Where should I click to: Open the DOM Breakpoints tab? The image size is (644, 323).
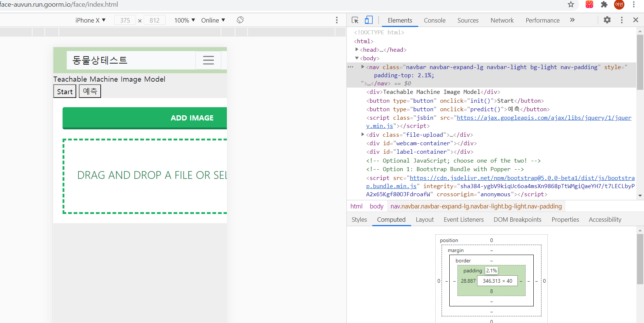point(517,220)
